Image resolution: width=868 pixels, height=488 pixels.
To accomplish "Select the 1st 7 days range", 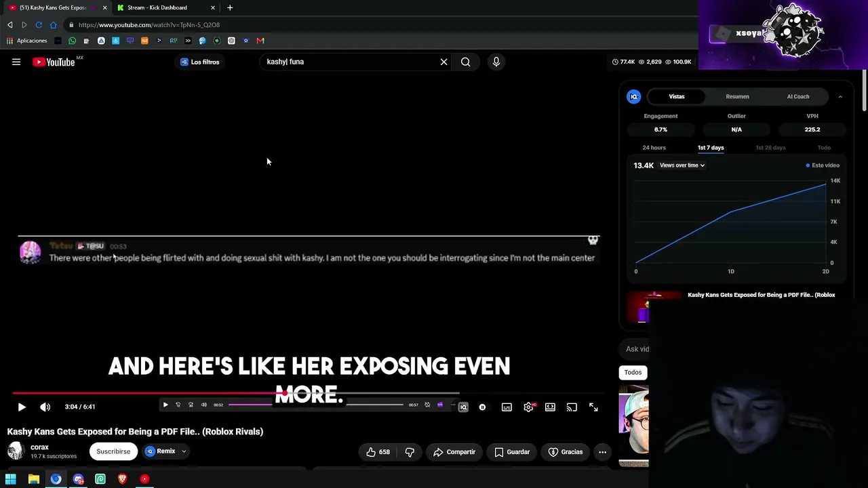I will (x=711, y=148).
